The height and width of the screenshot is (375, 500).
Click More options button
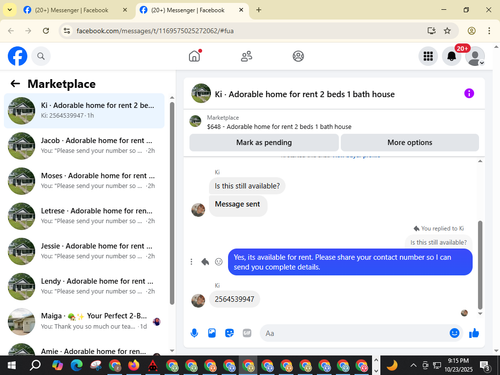click(410, 142)
